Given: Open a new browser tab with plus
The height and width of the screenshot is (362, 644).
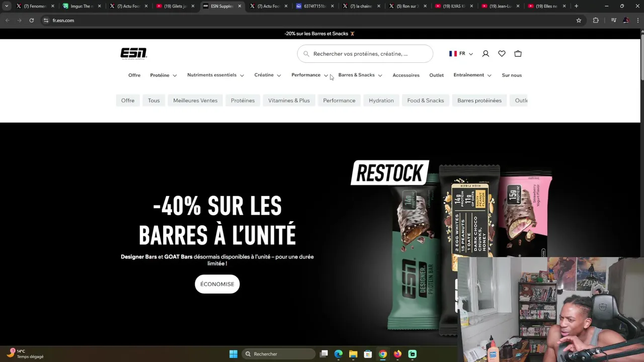Looking at the screenshot, I should pyautogui.click(x=576, y=6).
